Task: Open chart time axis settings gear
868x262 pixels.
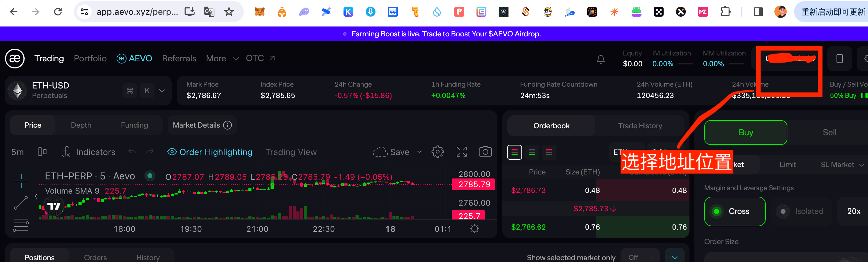Action: coord(474,229)
